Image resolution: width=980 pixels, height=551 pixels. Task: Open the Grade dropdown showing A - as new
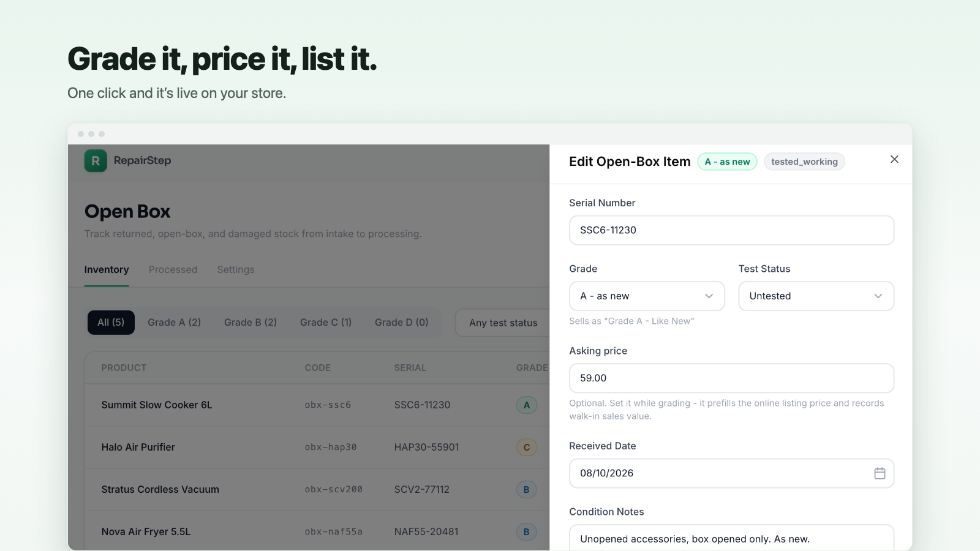(x=647, y=296)
